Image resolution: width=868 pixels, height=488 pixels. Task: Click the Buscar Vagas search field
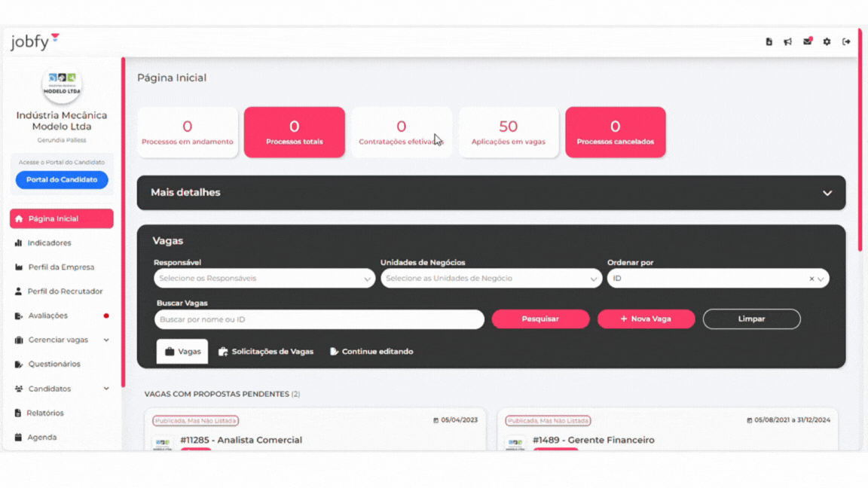click(x=319, y=319)
